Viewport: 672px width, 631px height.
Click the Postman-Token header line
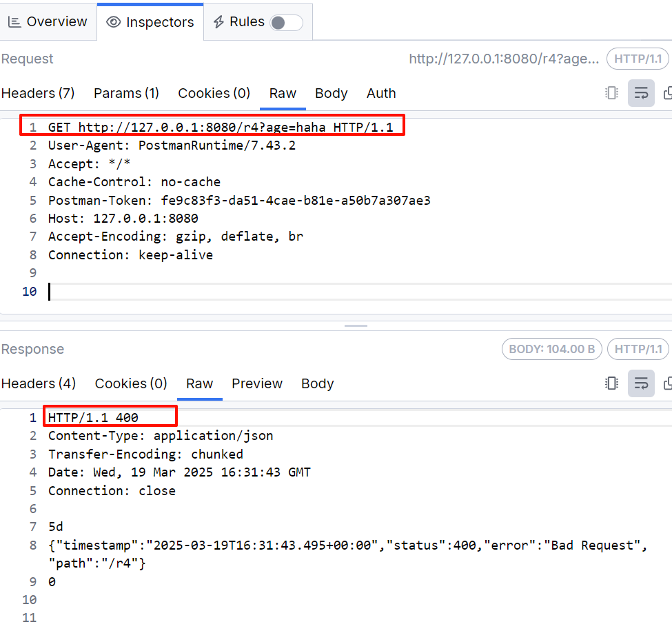point(239,200)
